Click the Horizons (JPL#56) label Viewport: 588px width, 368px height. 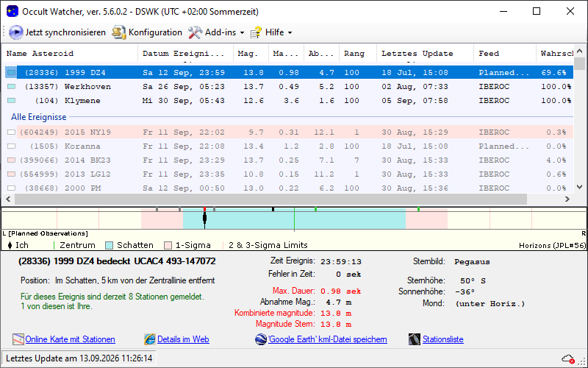[x=552, y=246]
